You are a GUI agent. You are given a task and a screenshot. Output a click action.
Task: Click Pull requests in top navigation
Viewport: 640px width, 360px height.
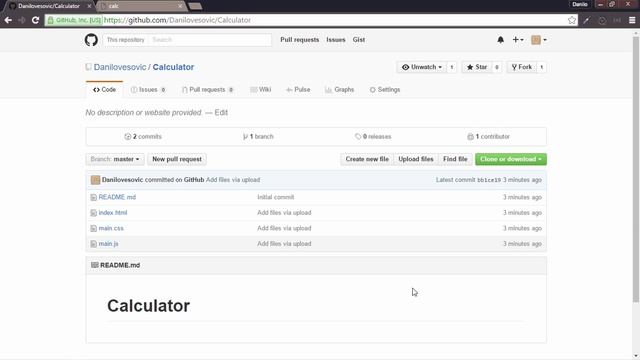coord(299,40)
